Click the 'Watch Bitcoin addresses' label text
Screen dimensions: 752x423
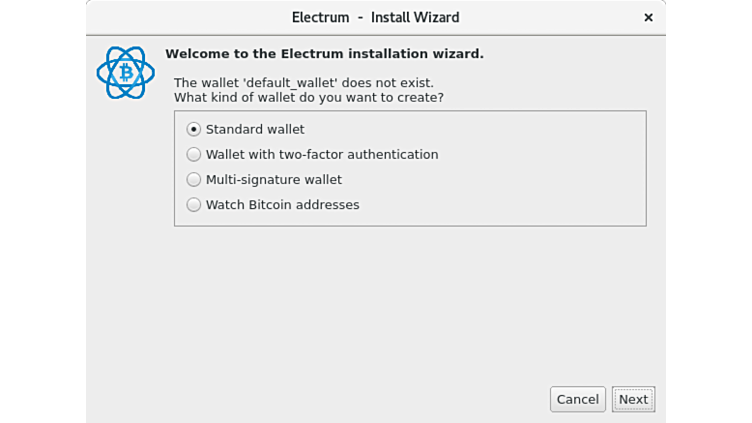click(282, 205)
